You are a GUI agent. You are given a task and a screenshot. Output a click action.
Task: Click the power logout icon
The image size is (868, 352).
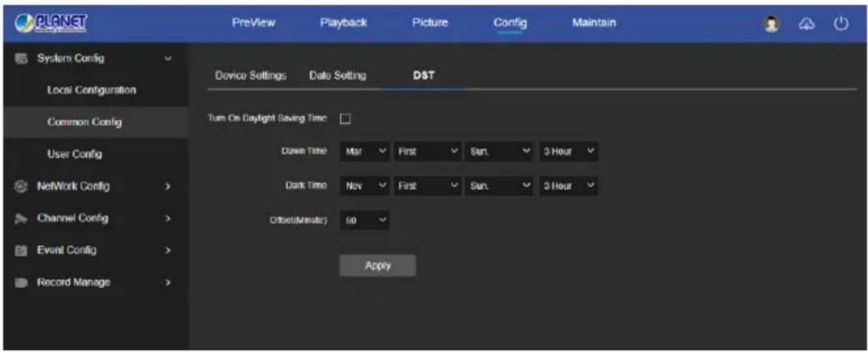(842, 23)
